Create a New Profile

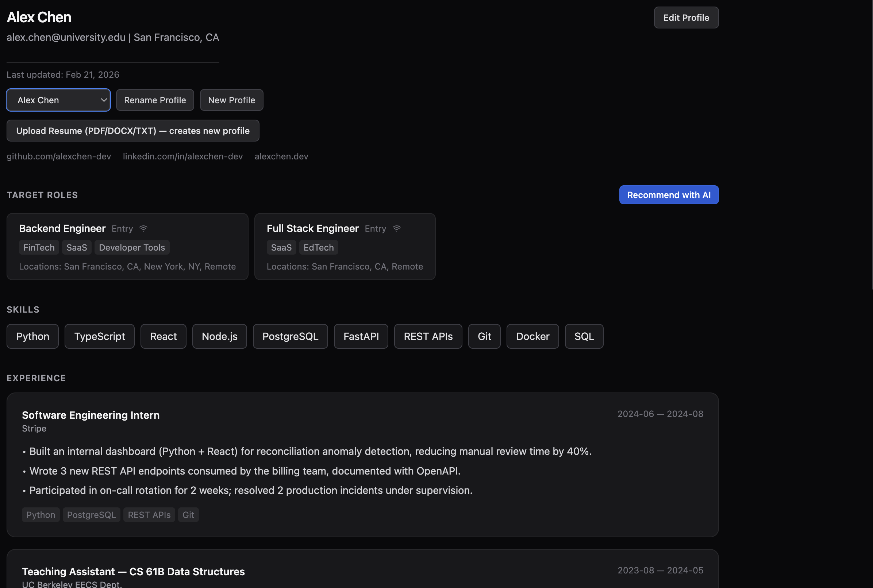tap(231, 100)
